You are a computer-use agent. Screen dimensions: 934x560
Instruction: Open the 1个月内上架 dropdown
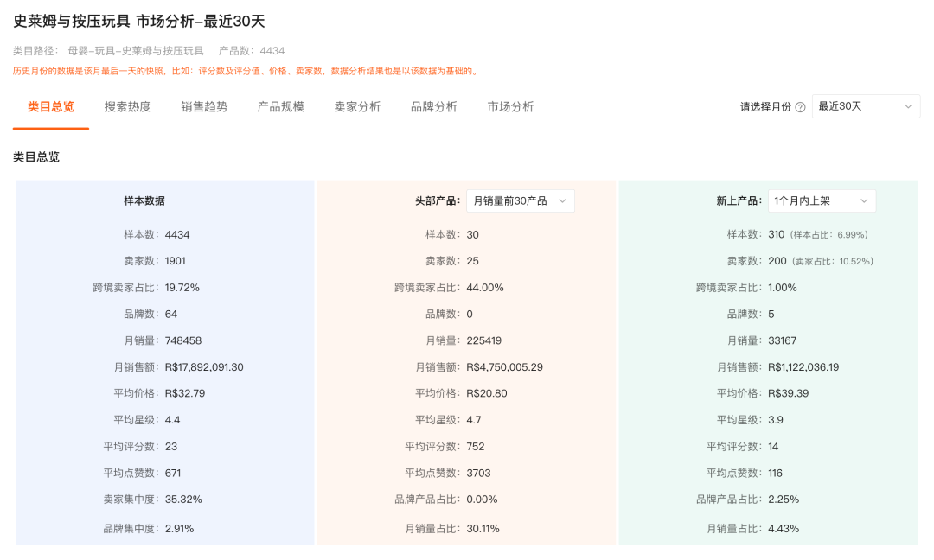[x=822, y=201]
